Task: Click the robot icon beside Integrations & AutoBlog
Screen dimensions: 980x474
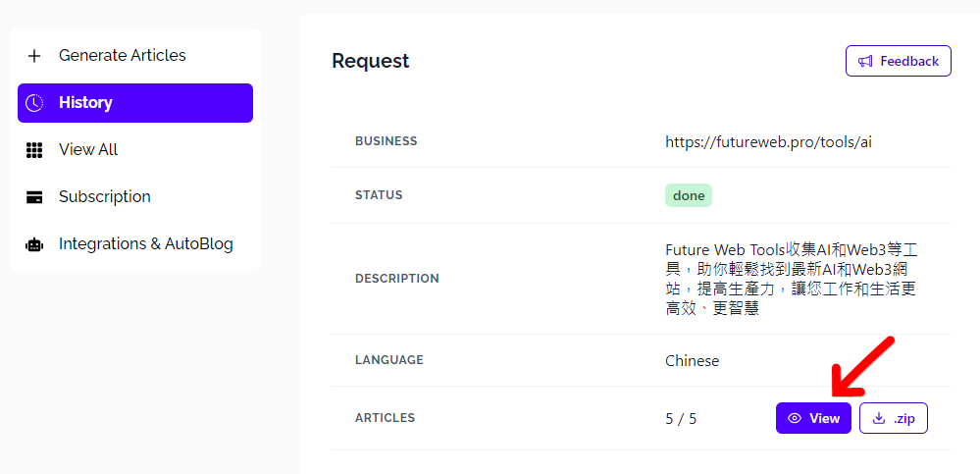Action: pyautogui.click(x=34, y=244)
